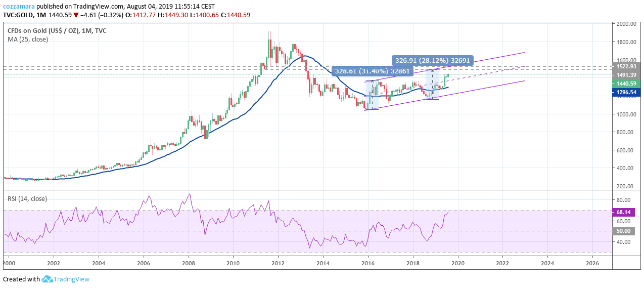This screenshot has height=288, width=644.
Task: Click the 2006 year on time axis
Action: pos(144,263)
